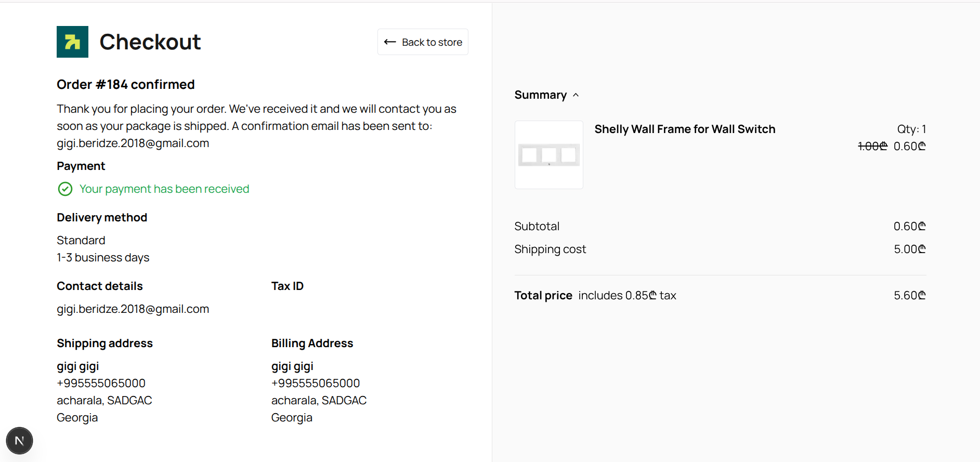Click the billing address phone number
Viewport: 980px width, 462px height.
pyautogui.click(x=316, y=383)
